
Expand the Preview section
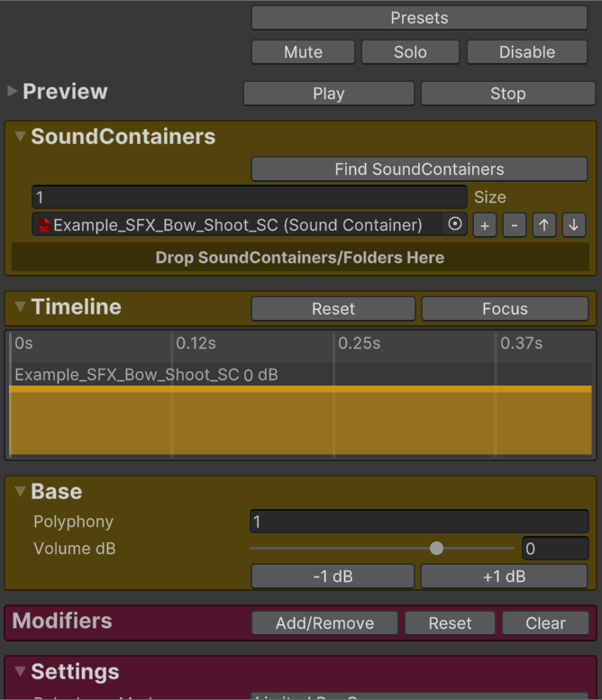tap(13, 92)
